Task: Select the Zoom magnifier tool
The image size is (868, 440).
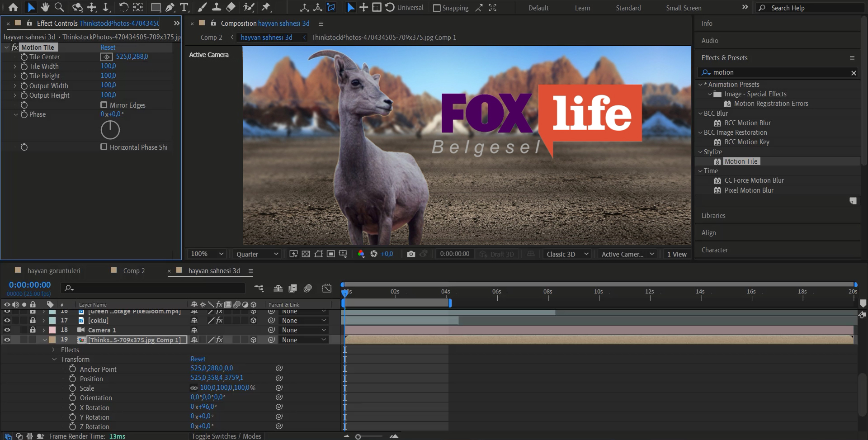Action: point(59,7)
